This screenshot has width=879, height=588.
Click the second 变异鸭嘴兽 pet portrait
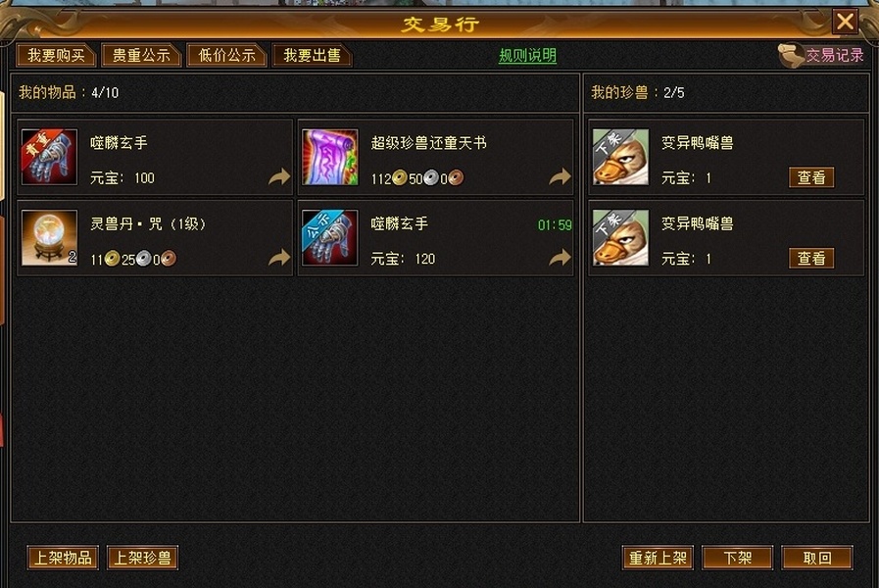point(620,238)
